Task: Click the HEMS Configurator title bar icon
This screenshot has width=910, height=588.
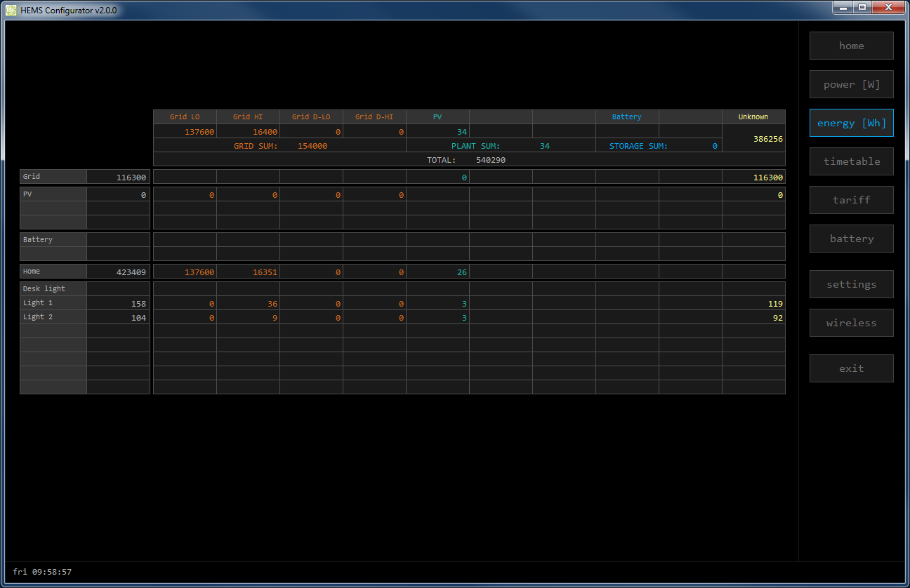Action: 11,11
